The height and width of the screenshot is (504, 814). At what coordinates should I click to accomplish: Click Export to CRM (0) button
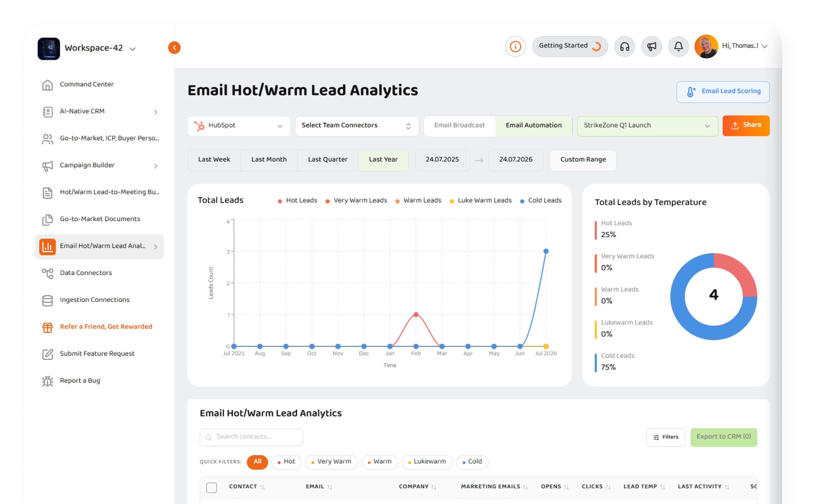pos(723,437)
